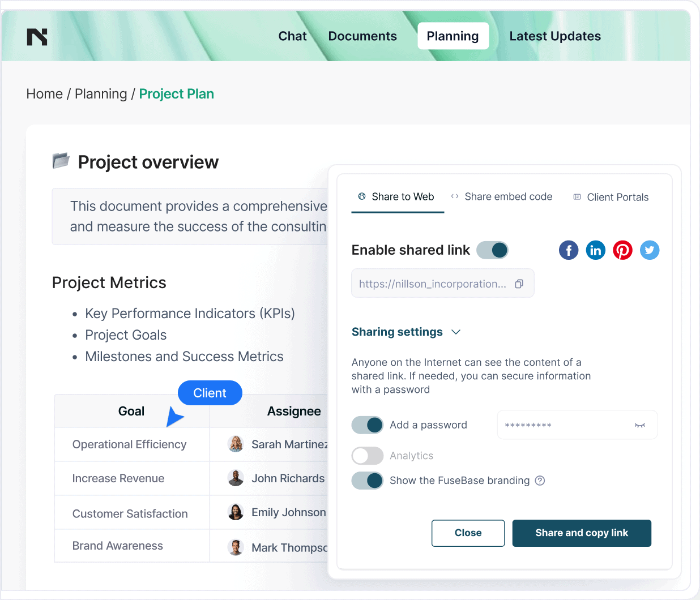Share via the Twitter icon
Viewport: 700px width, 600px height.
(650, 250)
